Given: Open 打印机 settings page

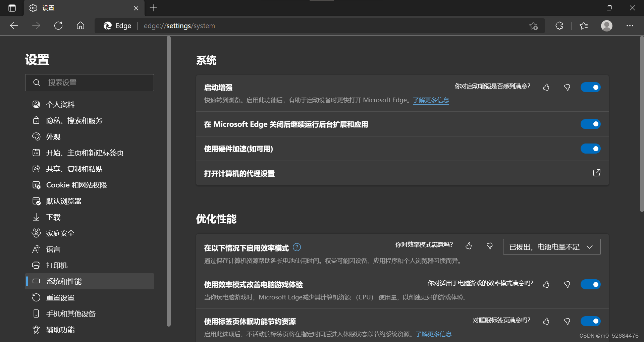Looking at the screenshot, I should tap(90, 266).
